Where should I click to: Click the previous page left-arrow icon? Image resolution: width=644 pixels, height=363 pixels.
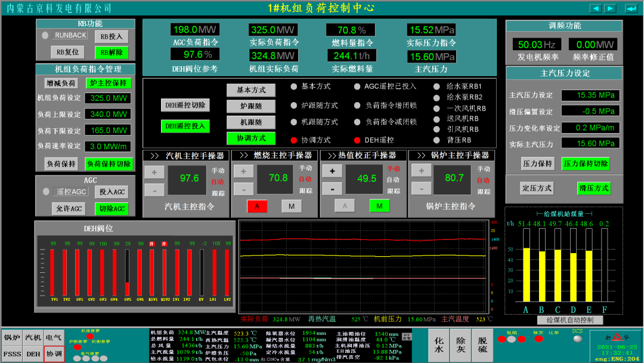coord(596,8)
